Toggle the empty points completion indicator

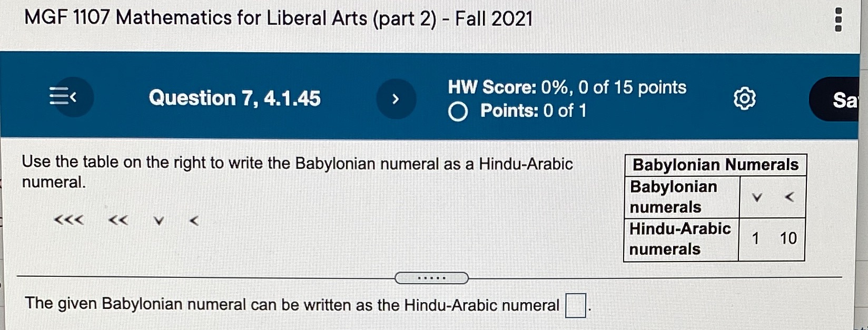point(458,111)
